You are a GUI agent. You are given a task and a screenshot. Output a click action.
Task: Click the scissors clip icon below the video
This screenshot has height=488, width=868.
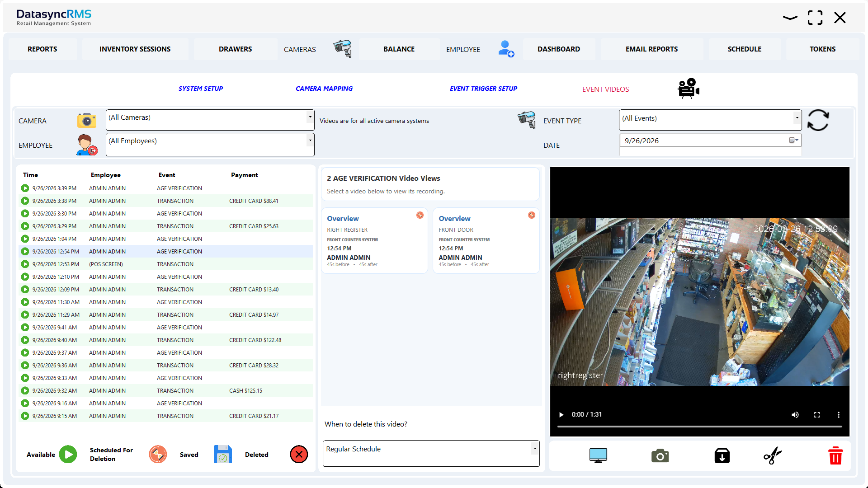(773, 455)
